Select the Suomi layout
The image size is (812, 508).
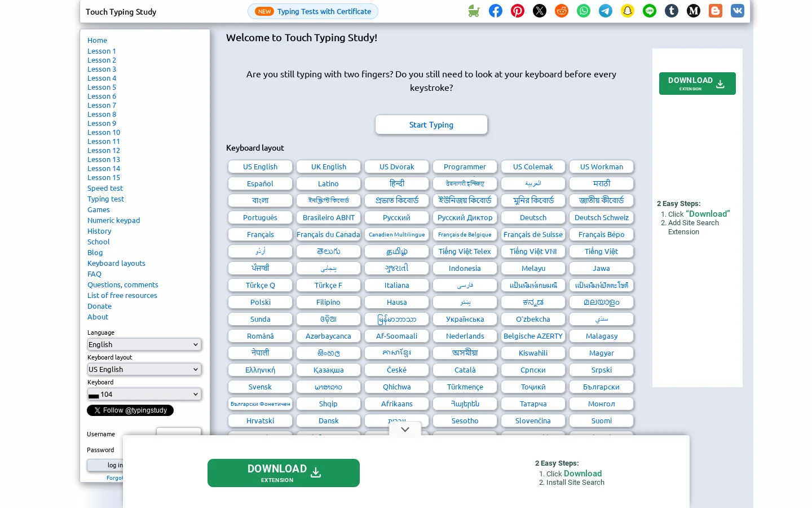pyautogui.click(x=601, y=421)
